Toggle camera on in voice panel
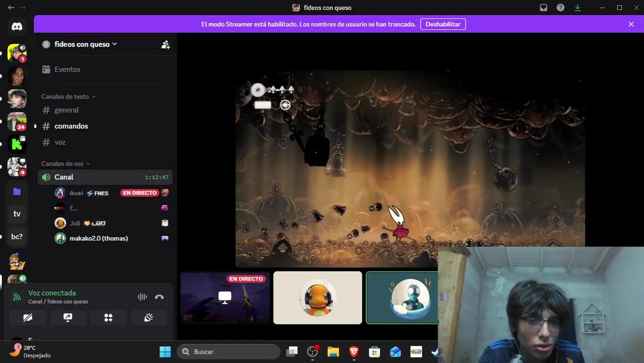This screenshot has width=644, height=363. coord(28,318)
